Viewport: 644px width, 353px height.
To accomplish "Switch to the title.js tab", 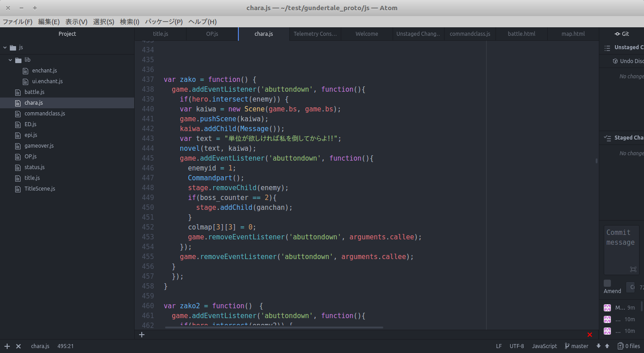I will [x=161, y=34].
